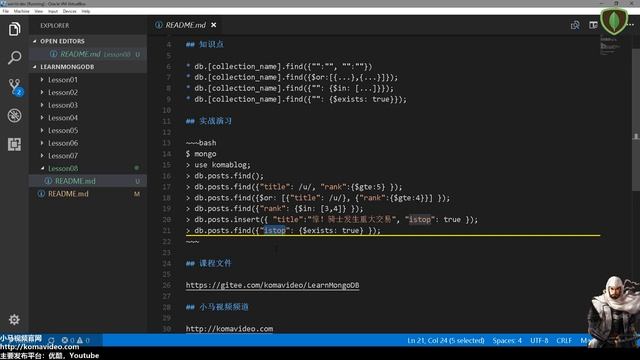
Task: Click the '## 实战演习' heading line
Action: point(209,121)
